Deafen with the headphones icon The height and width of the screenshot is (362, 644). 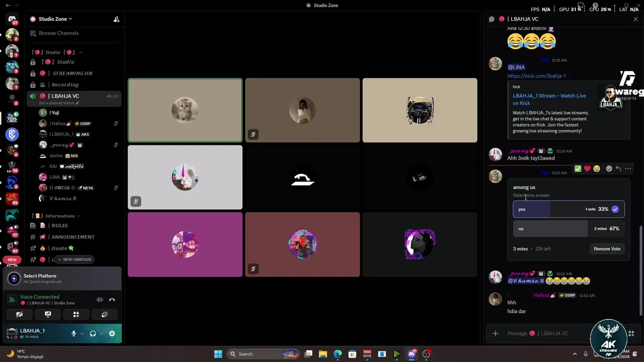pos(93,333)
